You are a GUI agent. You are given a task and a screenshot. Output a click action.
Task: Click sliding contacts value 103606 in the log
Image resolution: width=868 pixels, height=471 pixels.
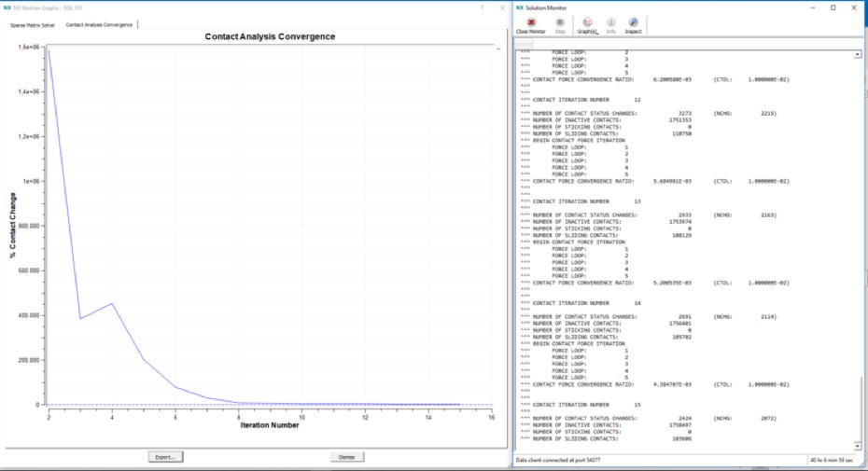pos(681,439)
